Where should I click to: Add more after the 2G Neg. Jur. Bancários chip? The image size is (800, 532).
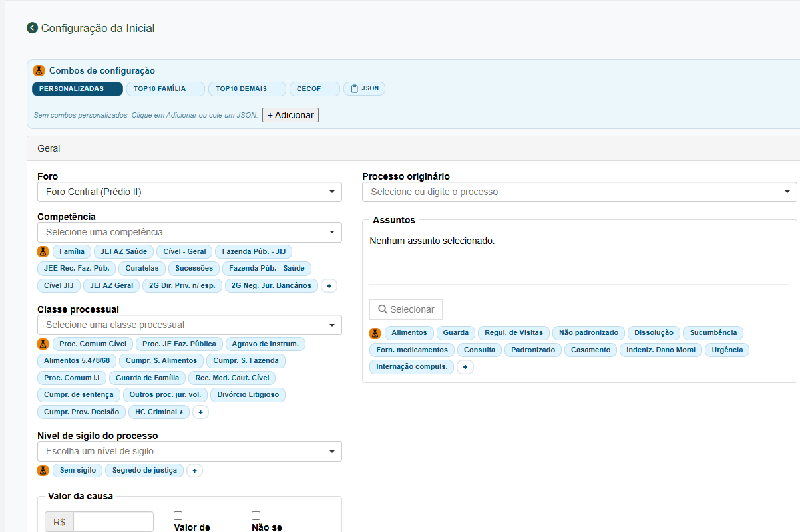329,285
